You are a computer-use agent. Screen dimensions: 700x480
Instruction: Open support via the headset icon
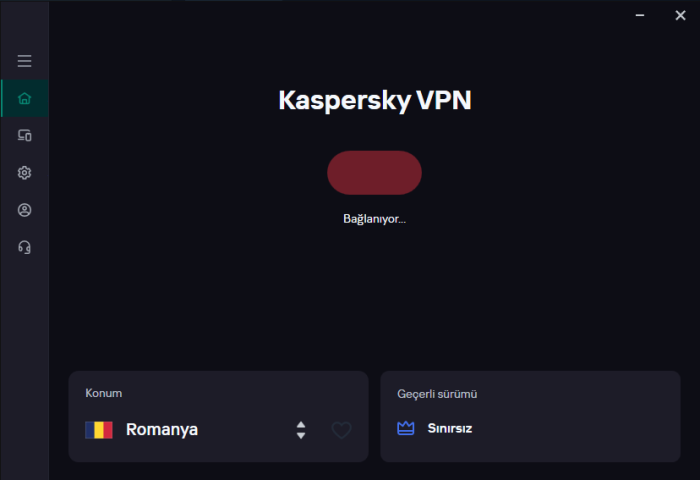(25, 247)
